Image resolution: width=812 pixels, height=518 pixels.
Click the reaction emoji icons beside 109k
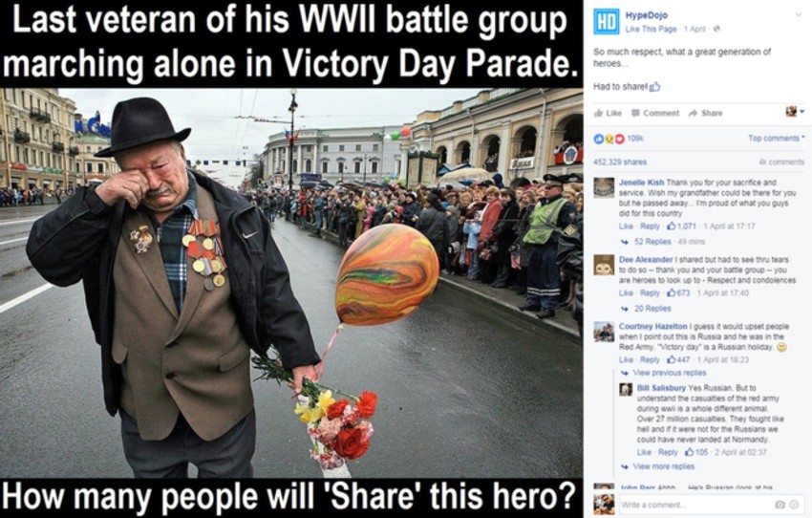point(609,139)
